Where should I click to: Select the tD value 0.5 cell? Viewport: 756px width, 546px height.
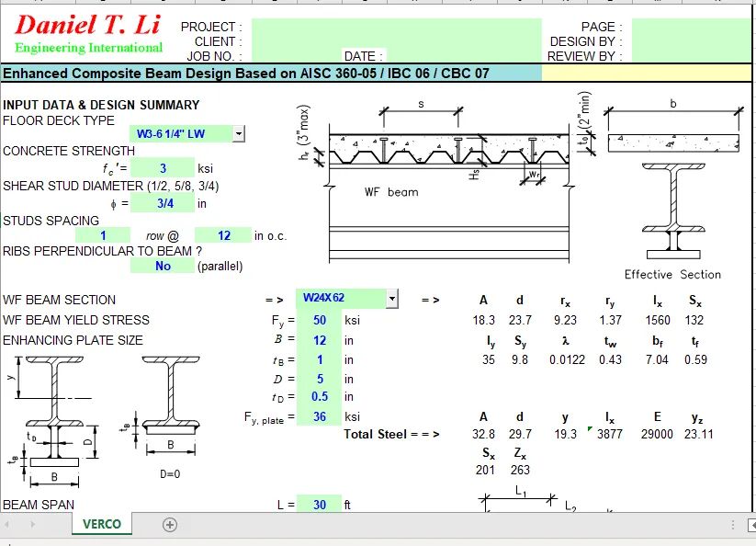[x=319, y=396]
